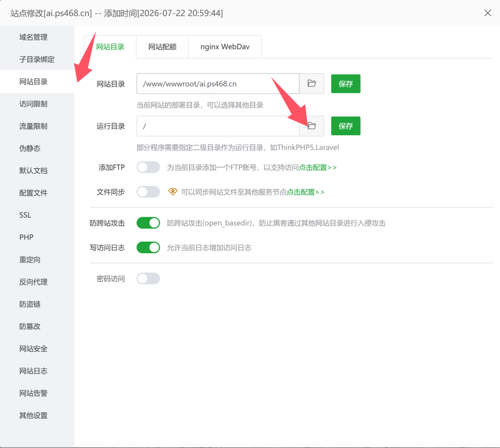Viewport: 500px width, 448px height.
Task: Click the hint mentioning ThinkPHP5,Laravel
Action: [x=238, y=147]
